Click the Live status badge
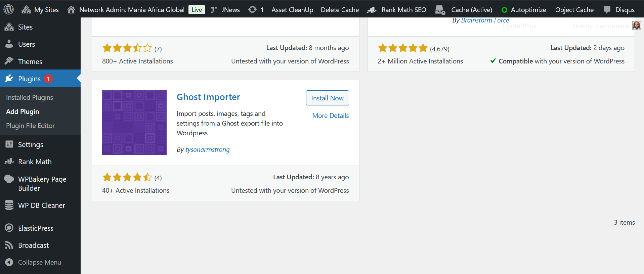644x274 pixels. pos(197,10)
